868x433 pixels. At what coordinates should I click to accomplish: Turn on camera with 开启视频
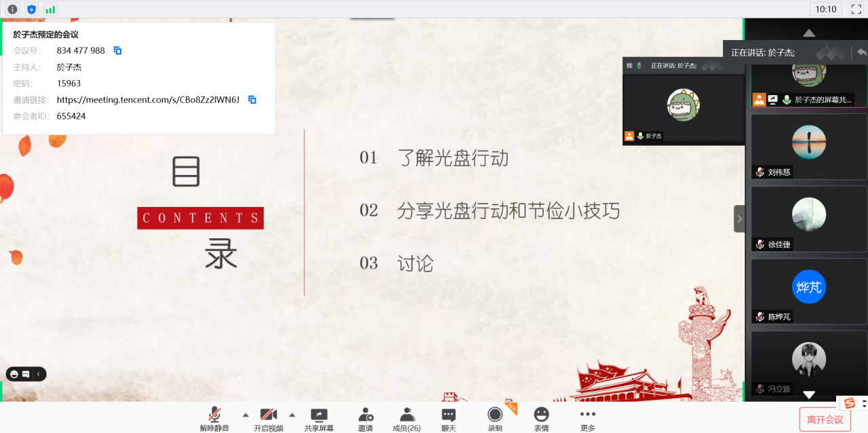269,419
